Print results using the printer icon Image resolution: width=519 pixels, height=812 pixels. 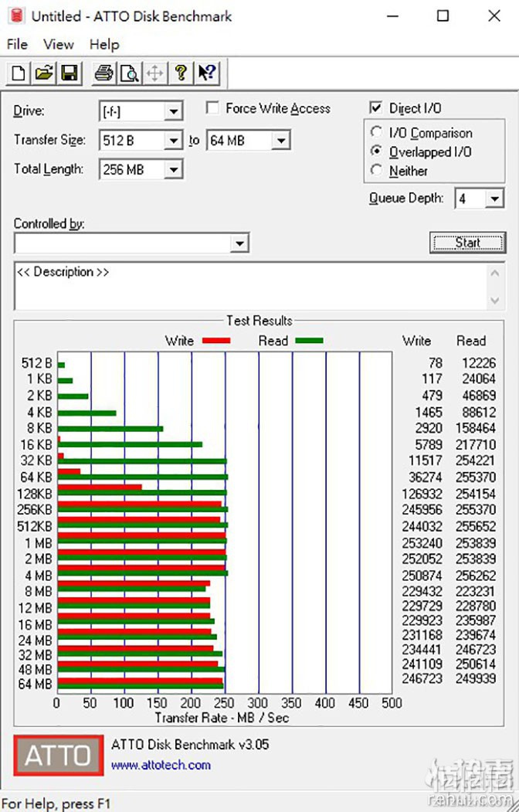click(x=103, y=73)
